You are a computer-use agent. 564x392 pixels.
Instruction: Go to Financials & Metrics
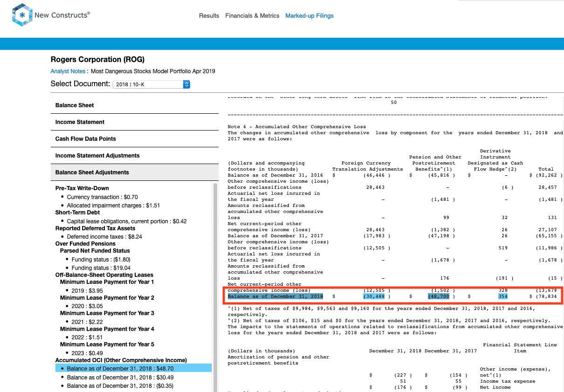click(x=252, y=16)
